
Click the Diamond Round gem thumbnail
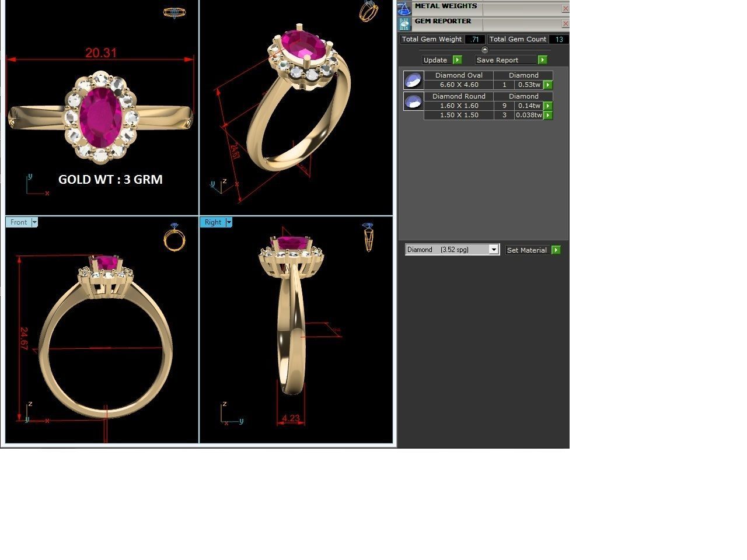413,101
